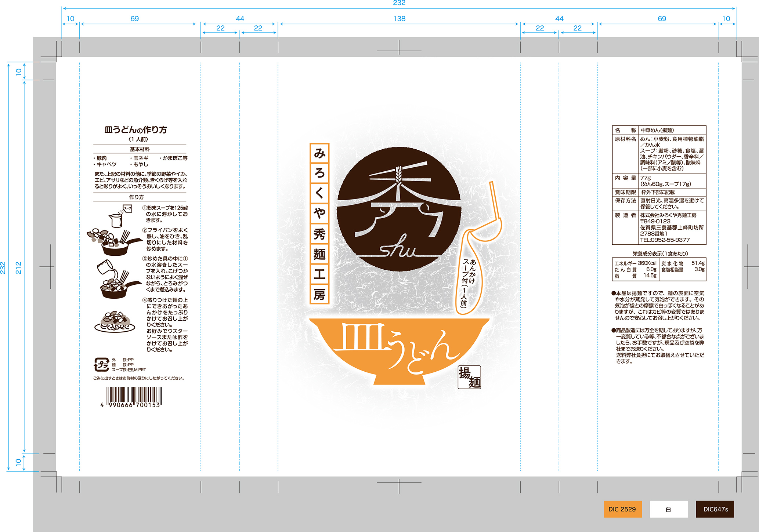
Task: Click step ② フライパンをよく熱し instruction text
Action: click(x=165, y=239)
